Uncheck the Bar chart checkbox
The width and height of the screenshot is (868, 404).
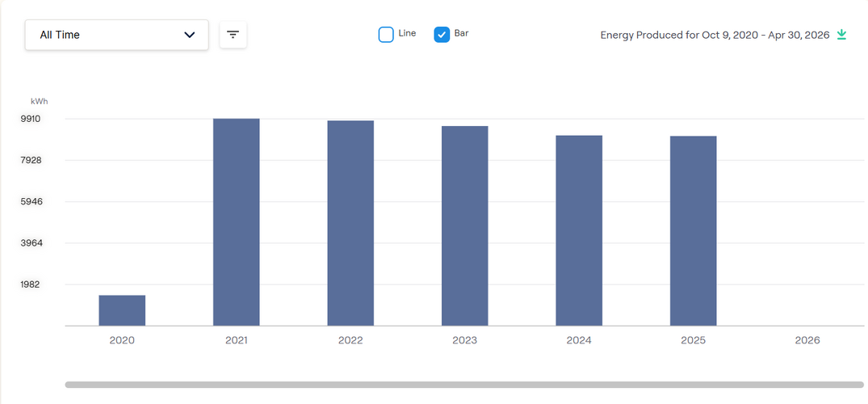(x=442, y=35)
